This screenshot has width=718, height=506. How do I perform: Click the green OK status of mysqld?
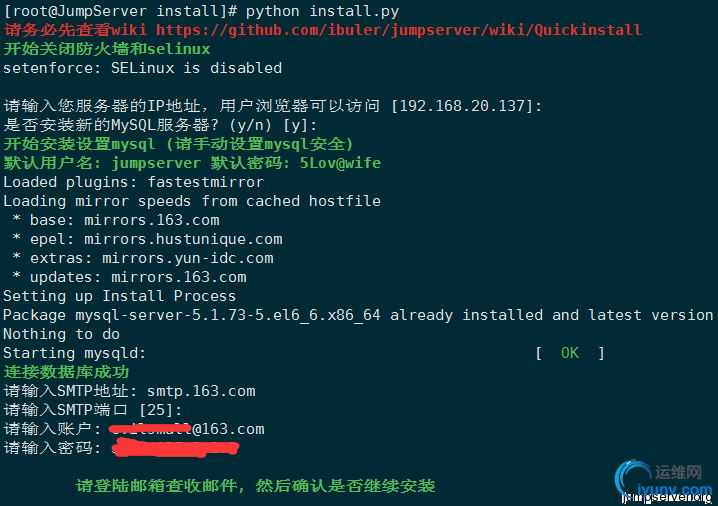tap(570, 353)
